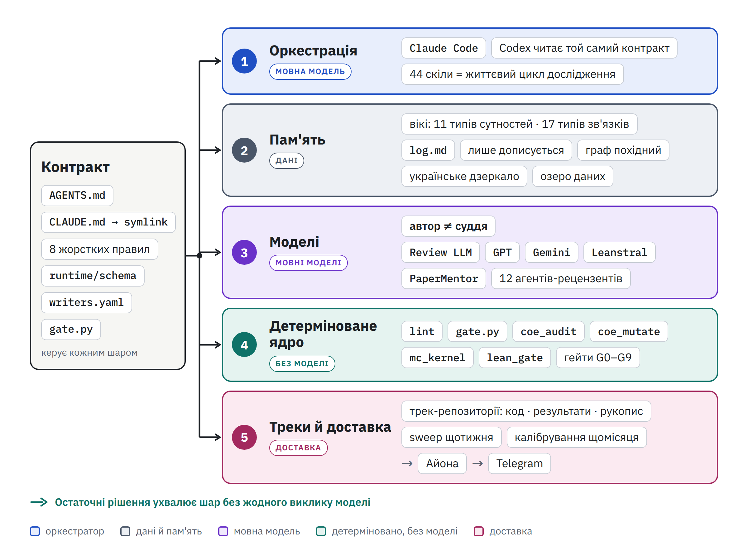Viewport: 748px width, 560px height.
Task: Click gate.py in the Контракт box
Action: 71,329
